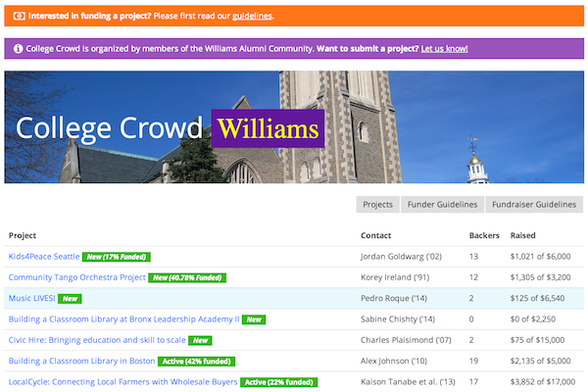Click raised amount '$0 of $2,250'
The height and width of the screenshot is (392, 588).
click(533, 319)
